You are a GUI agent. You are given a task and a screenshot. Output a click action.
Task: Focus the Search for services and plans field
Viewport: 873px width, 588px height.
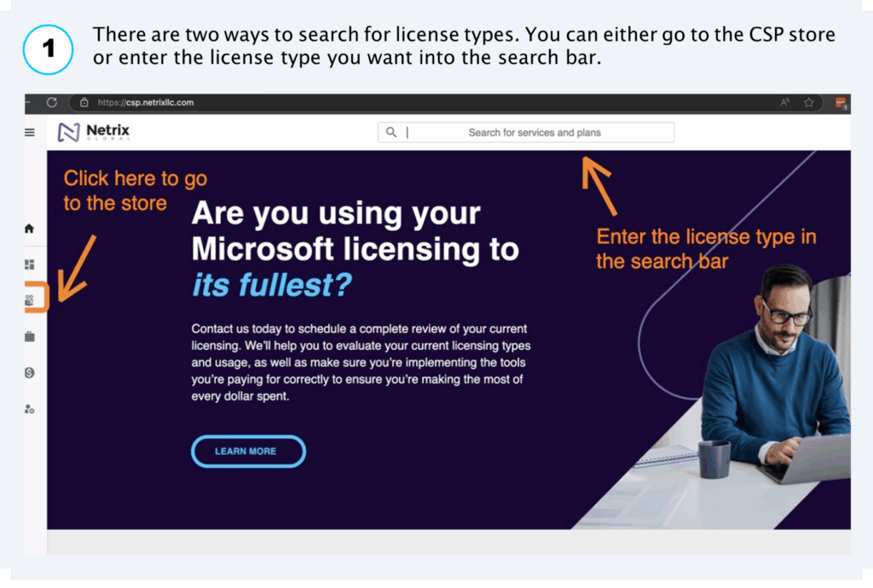pos(526,132)
